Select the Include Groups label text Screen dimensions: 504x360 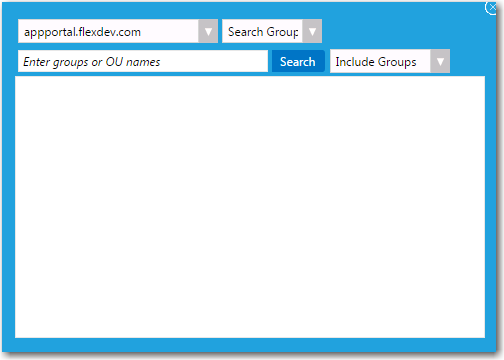click(376, 62)
